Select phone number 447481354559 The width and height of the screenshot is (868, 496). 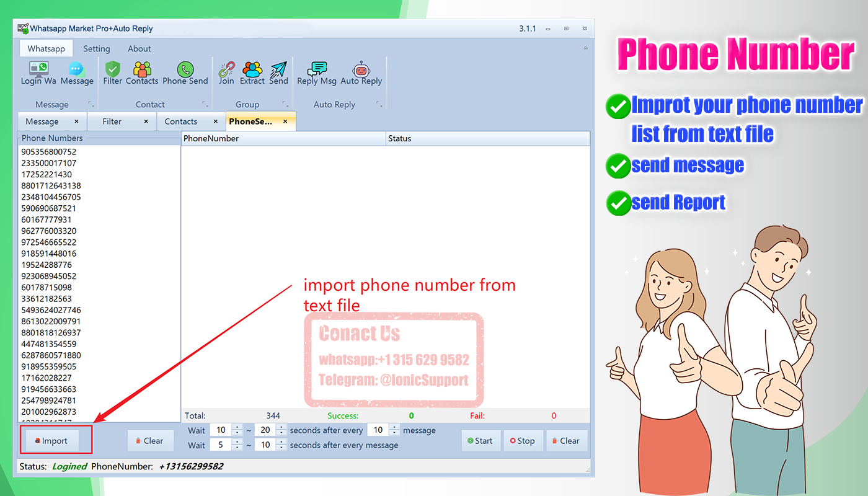pos(49,344)
